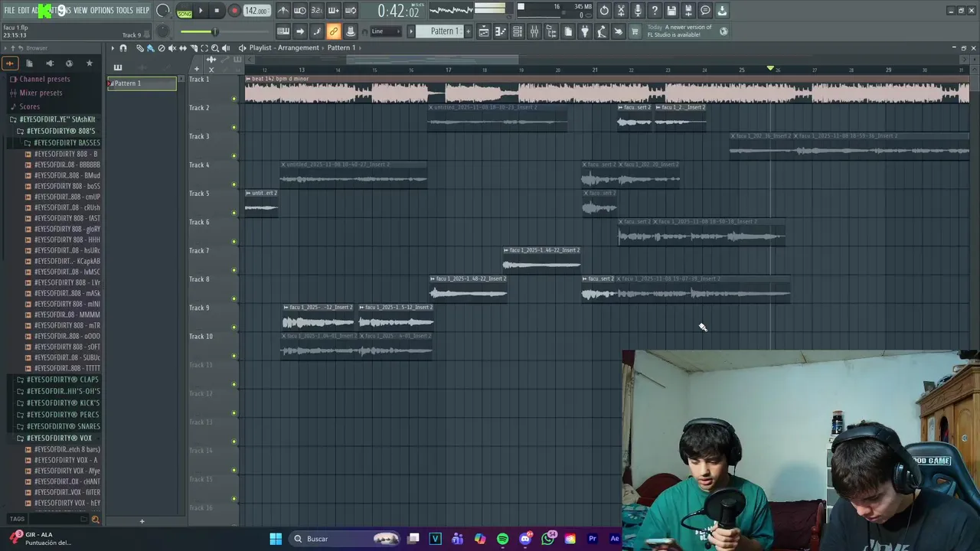Viewport: 980px width, 551px height.
Task: Select Pattern 1 in the picker panel
Action: point(142,83)
